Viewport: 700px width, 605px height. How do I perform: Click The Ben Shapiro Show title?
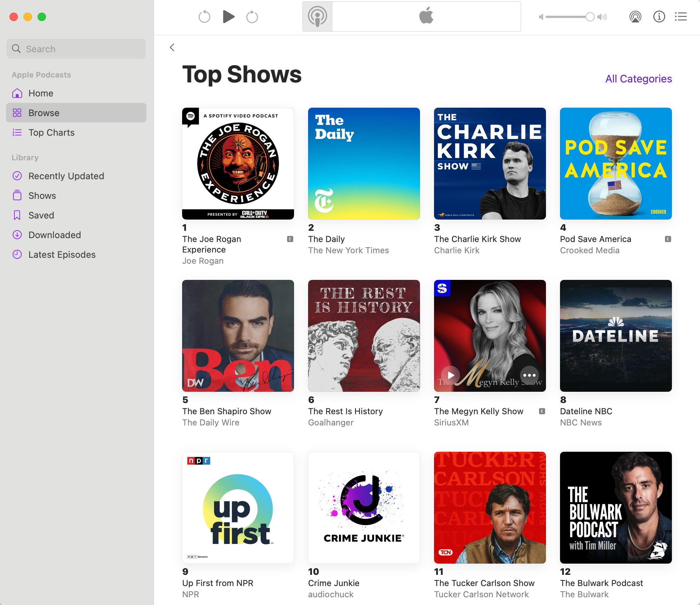tap(227, 411)
